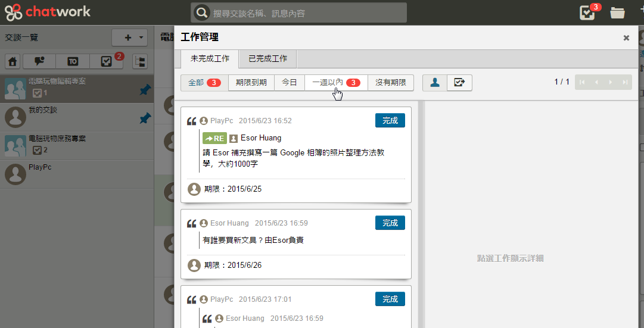The width and height of the screenshot is (644, 328).
Task: Open the Google 相簿 task text
Action: 294,158
